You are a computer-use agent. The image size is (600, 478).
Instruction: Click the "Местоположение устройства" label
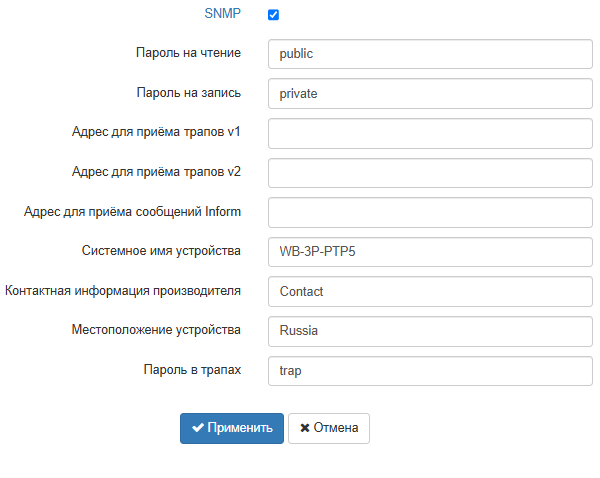(156, 330)
